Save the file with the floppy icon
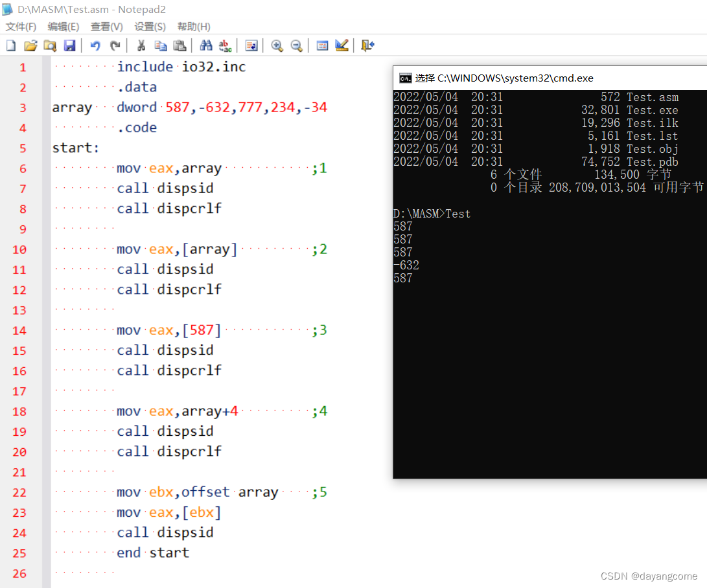707x588 pixels. 69,45
